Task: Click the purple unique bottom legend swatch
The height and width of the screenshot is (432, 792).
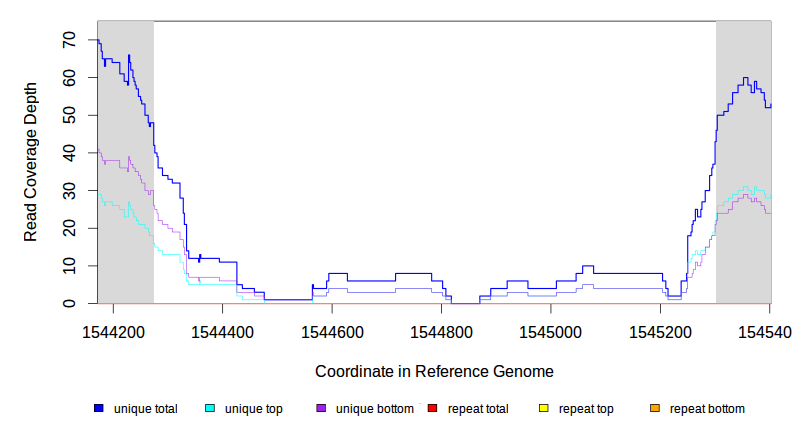Action: 321,409
